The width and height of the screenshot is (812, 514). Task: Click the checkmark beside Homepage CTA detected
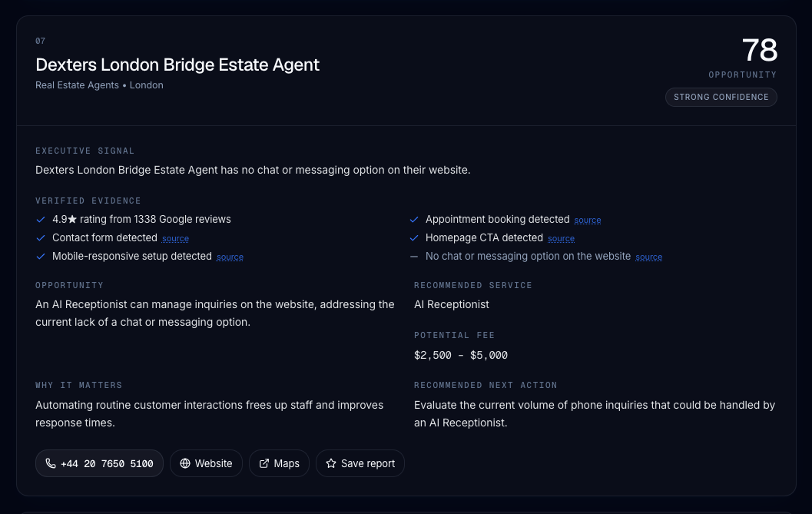click(x=414, y=238)
